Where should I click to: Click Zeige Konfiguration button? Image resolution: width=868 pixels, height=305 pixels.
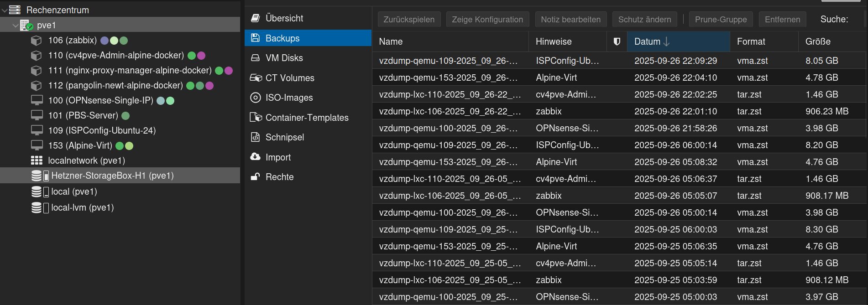[487, 20]
